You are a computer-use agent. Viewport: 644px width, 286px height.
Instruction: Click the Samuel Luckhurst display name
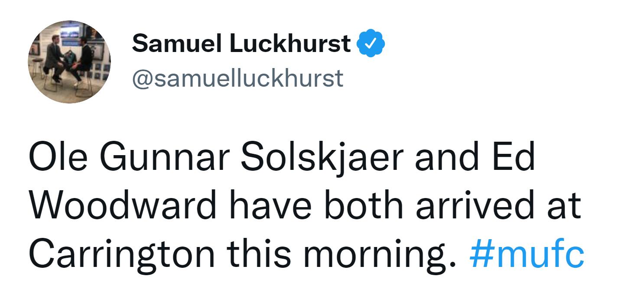pos(241,43)
